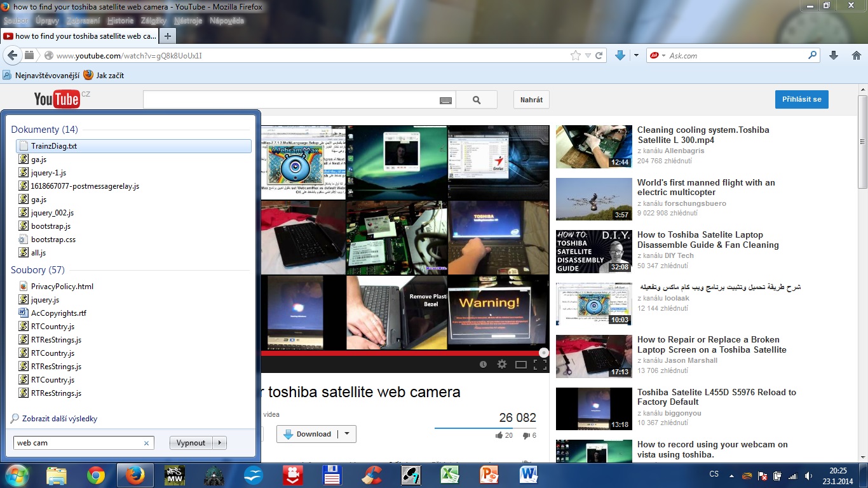Open the YouTube on-screen keyboard icon
This screenshot has height=488, width=868.
click(x=445, y=100)
